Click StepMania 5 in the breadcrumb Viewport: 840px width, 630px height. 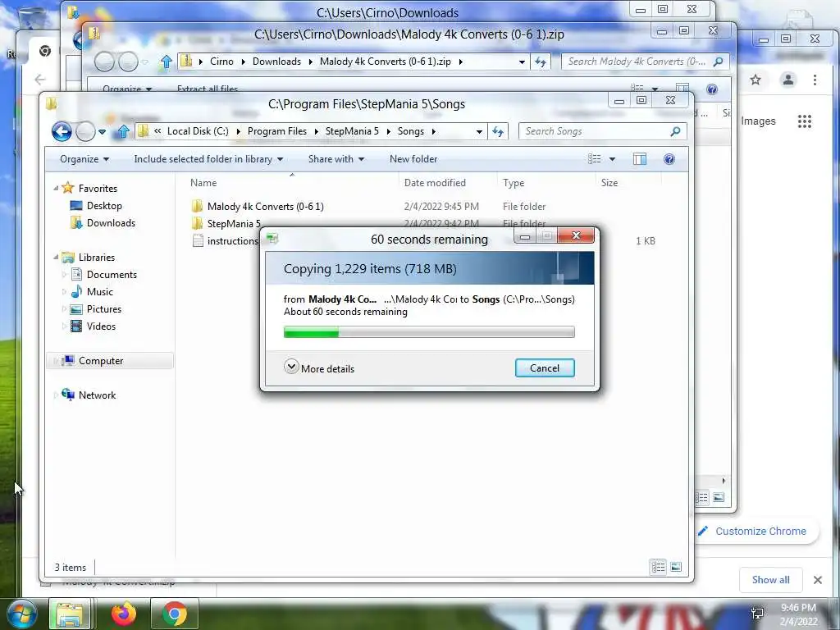coord(352,131)
